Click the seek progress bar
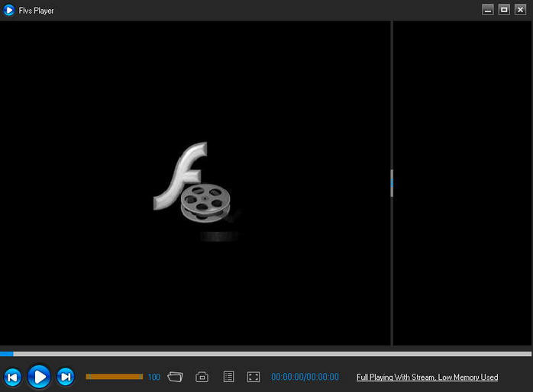The image size is (533, 392). [x=267, y=354]
